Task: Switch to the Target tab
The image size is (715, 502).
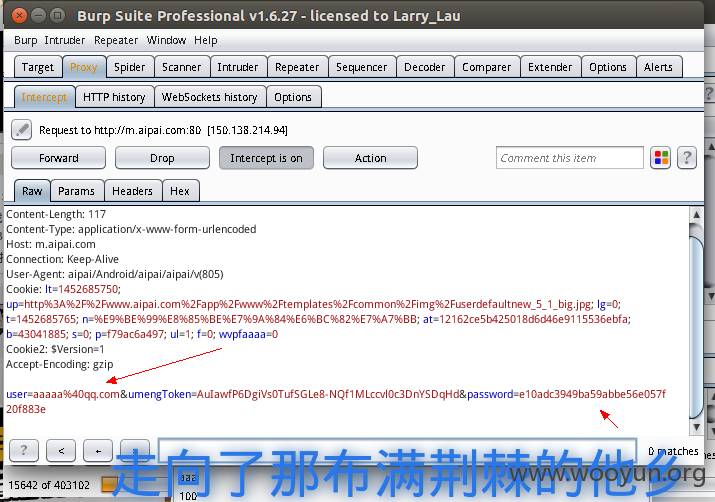Action: click(38, 67)
